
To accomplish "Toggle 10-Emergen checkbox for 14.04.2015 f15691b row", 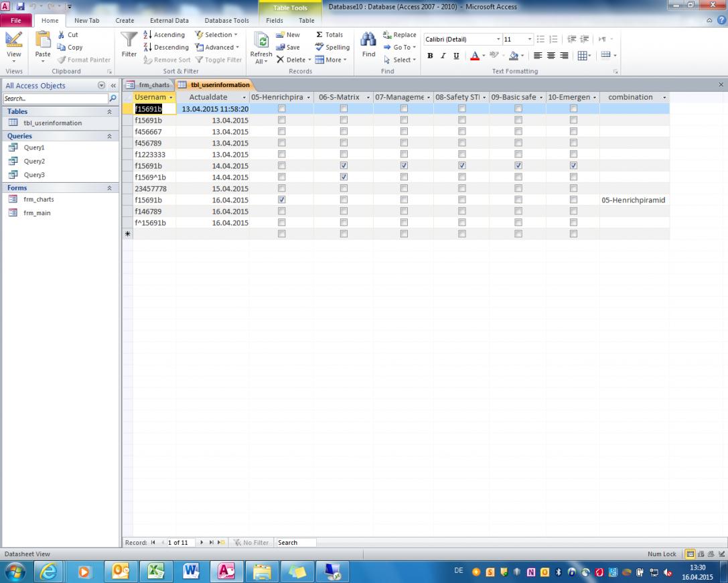I will point(573,166).
